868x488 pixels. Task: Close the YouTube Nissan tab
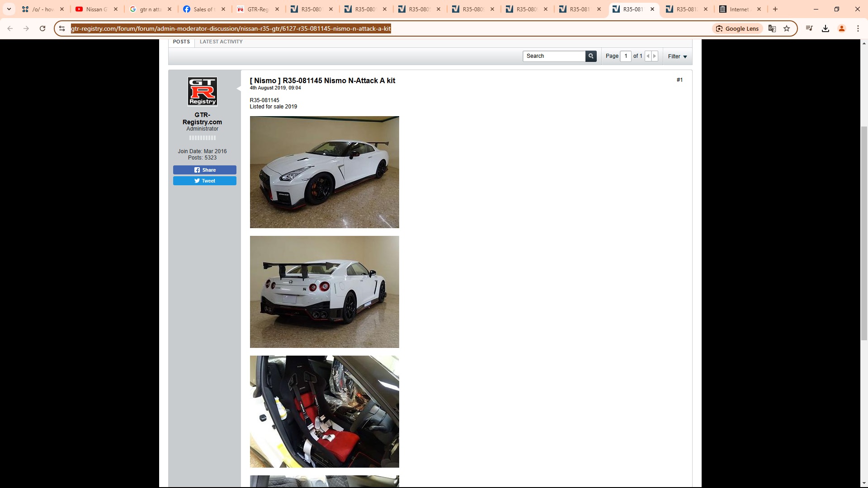pyautogui.click(x=116, y=9)
